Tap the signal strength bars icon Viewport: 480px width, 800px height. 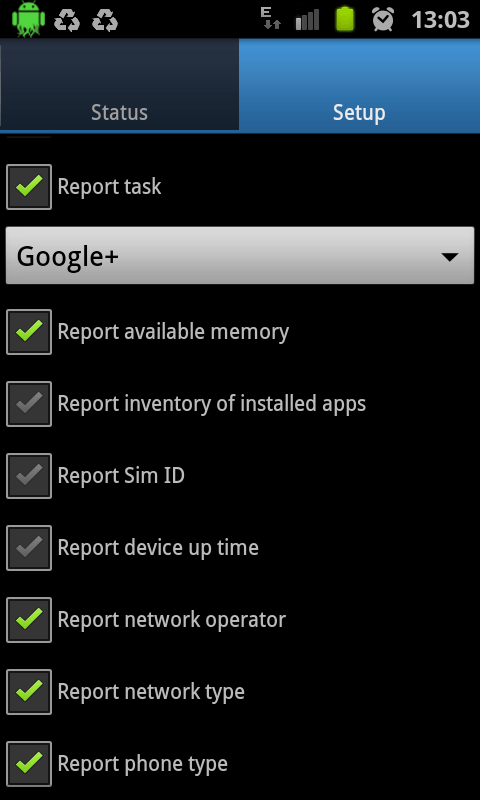307,20
